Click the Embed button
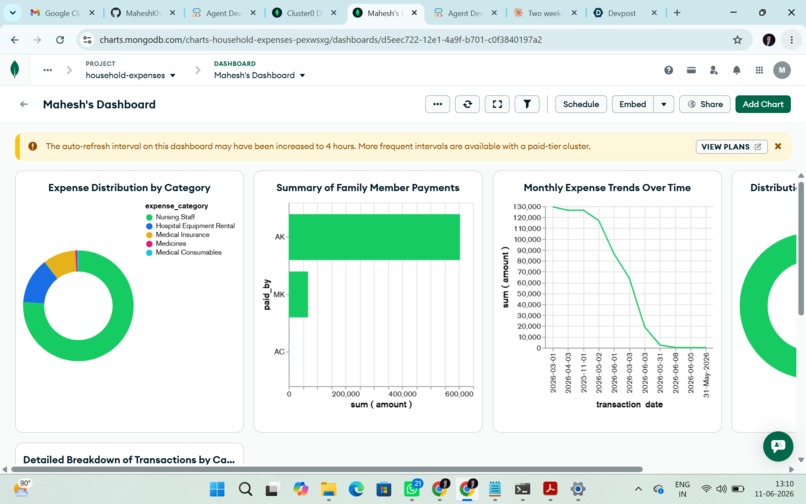Viewport: 806px width, 504px height. pos(633,104)
